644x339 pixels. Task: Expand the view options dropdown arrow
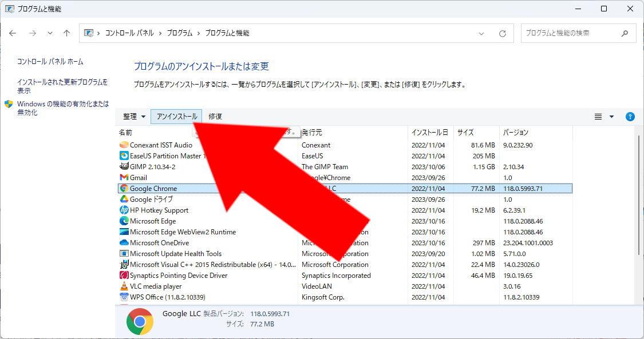pyautogui.click(x=611, y=117)
